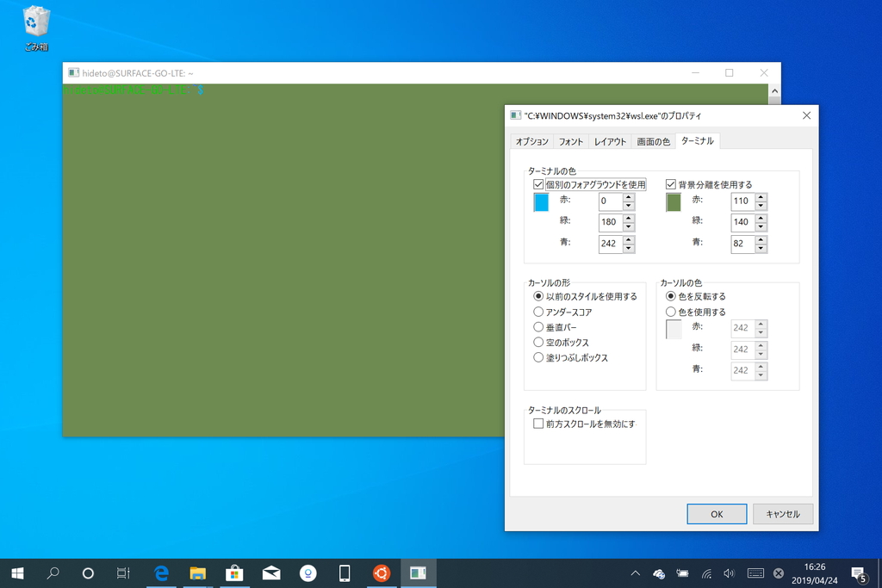Open OneDrive cloud tray icon
This screenshot has height=588, width=882.
(x=659, y=573)
